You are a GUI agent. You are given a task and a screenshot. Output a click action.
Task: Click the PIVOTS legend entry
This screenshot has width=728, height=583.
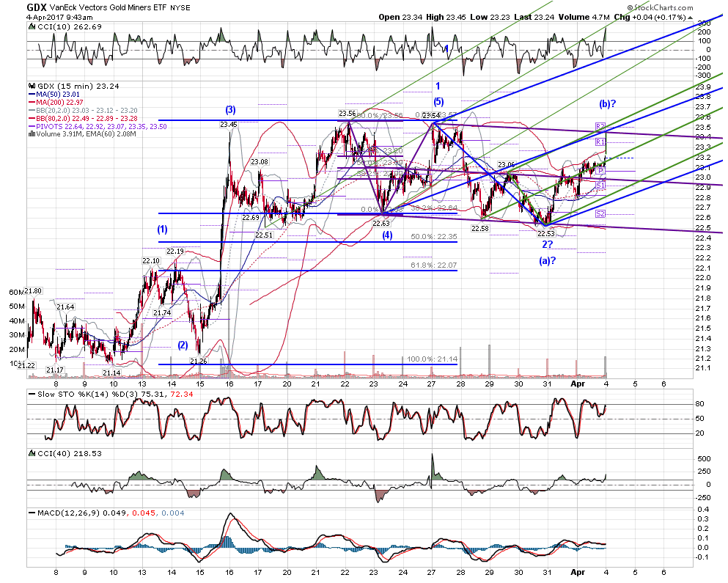click(98, 126)
